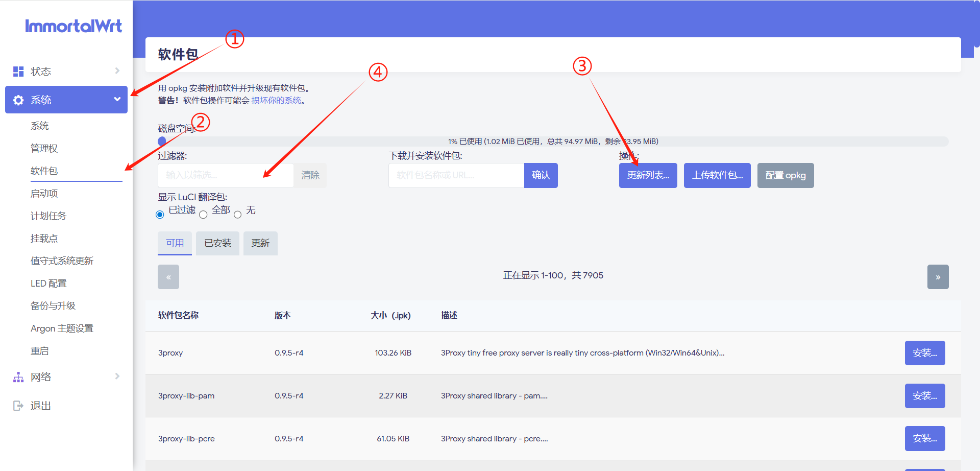This screenshot has width=980, height=471.
Task: Click the 过滤器 filter input field
Action: [x=225, y=175]
